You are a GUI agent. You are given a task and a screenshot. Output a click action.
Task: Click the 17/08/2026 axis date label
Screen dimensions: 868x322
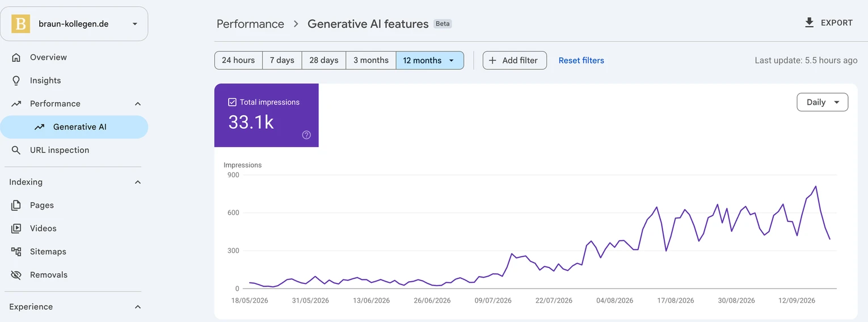point(676,300)
